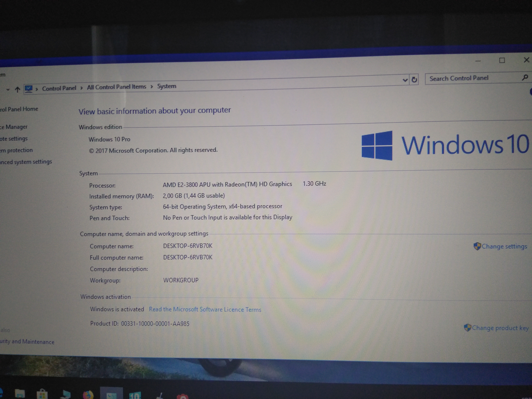Maximize the System window

coord(502,60)
